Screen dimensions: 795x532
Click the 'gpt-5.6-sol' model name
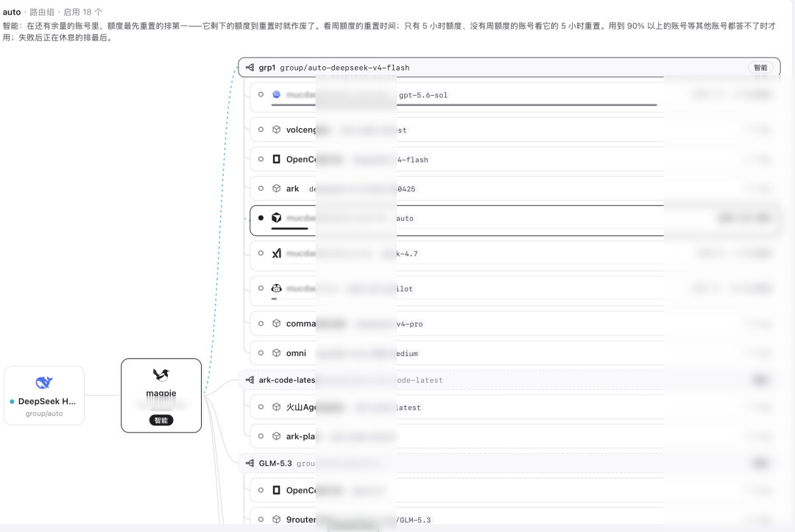tap(423, 95)
